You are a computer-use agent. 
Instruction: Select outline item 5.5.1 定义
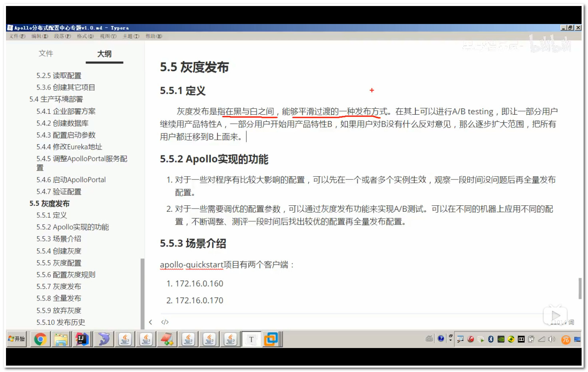tap(52, 215)
